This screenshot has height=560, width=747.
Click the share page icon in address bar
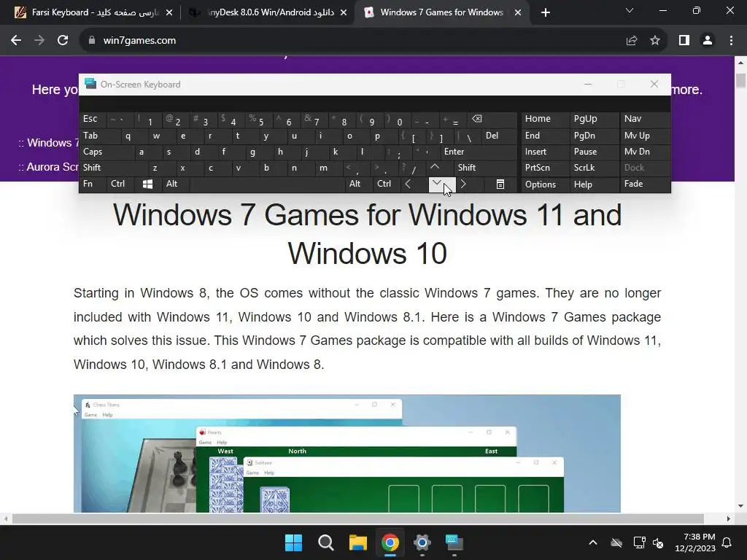tap(632, 41)
